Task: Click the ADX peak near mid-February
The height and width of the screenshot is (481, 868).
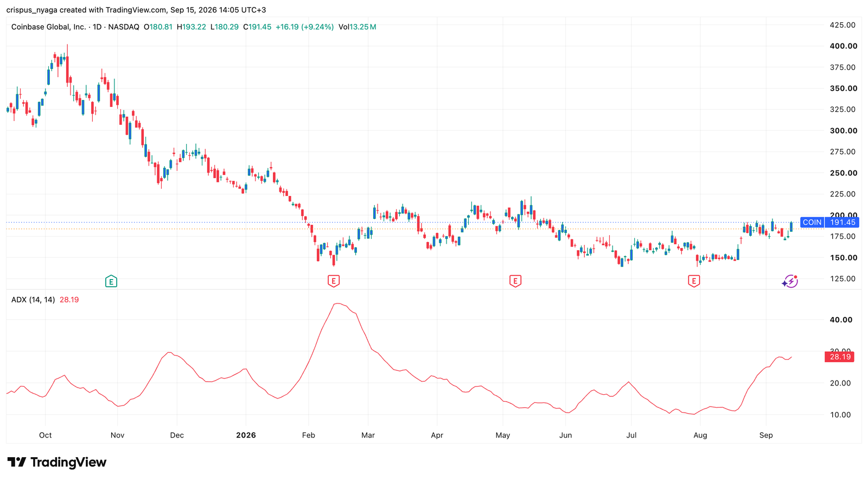Action: (337, 303)
